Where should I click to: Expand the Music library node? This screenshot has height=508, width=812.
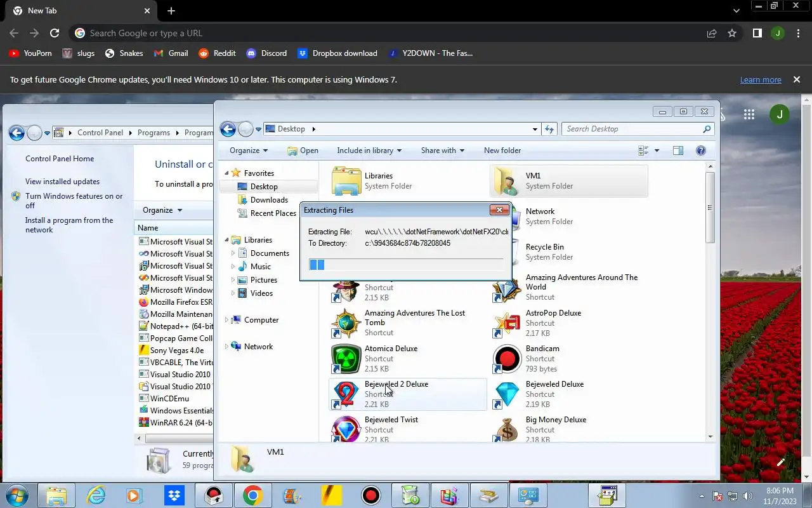pos(233,267)
